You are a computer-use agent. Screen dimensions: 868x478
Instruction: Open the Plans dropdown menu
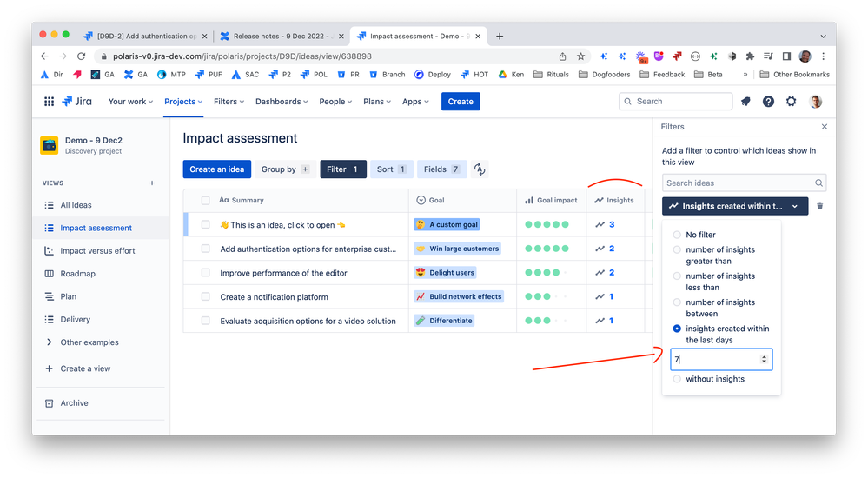(377, 102)
